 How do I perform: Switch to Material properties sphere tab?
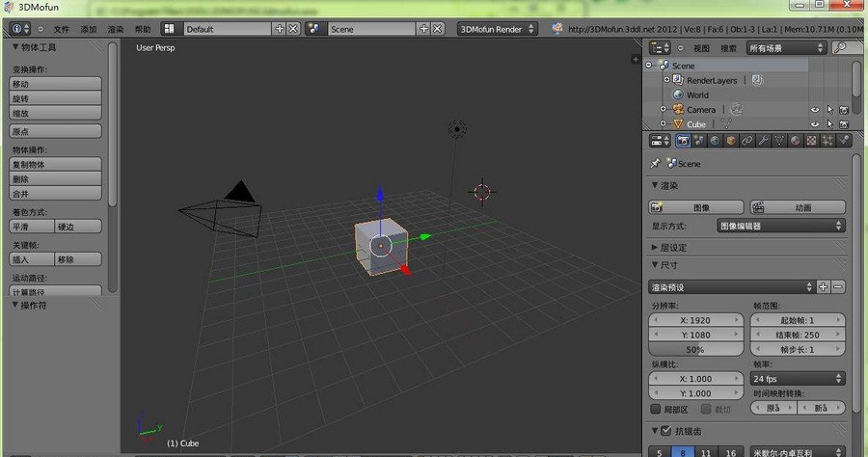(796, 141)
